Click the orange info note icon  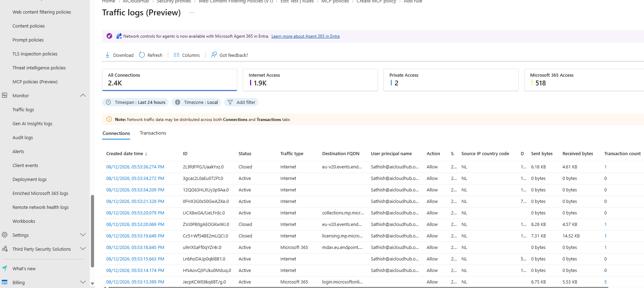109,119
